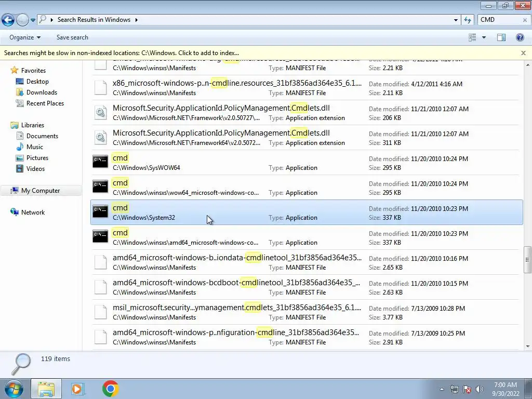Select msil ymanagement.cmdlets manifest icon
532x399 pixels.
100,312
